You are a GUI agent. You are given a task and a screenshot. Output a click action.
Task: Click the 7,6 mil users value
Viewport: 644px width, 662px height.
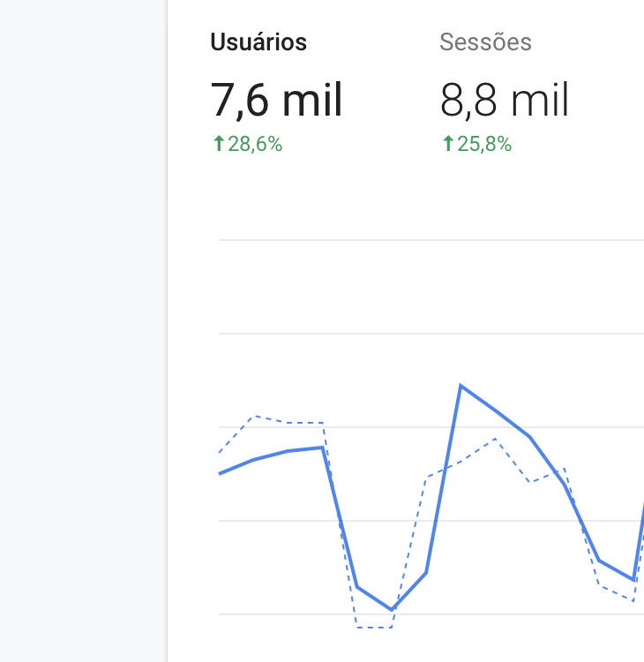pyautogui.click(x=276, y=101)
